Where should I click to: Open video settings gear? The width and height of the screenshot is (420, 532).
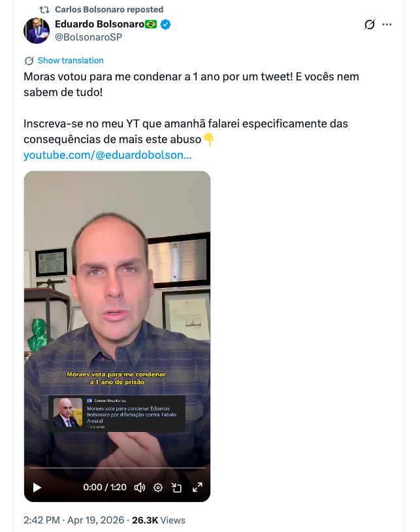pos(158,488)
